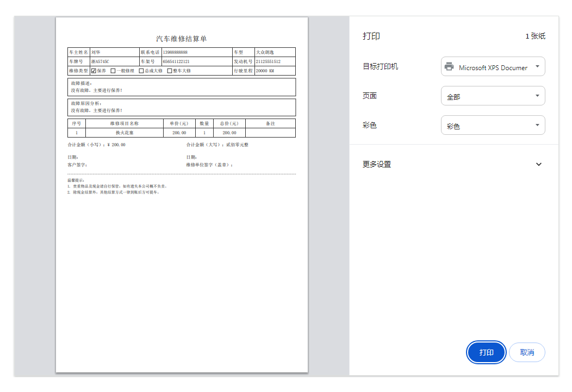Toggle the 整车大修 checkbox in the preview
This screenshot has height=392, width=572.
click(170, 71)
